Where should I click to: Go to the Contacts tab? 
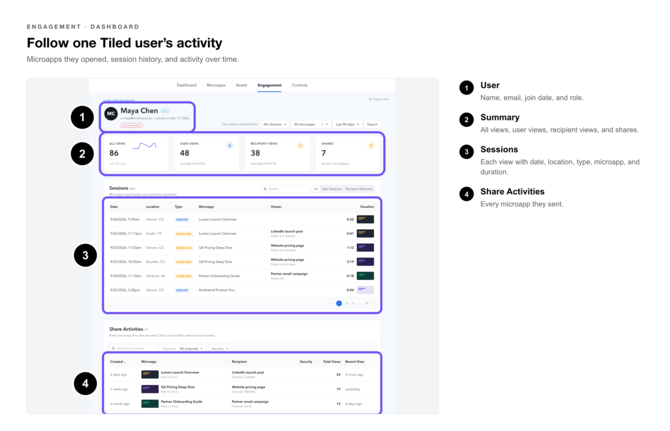pos(300,85)
